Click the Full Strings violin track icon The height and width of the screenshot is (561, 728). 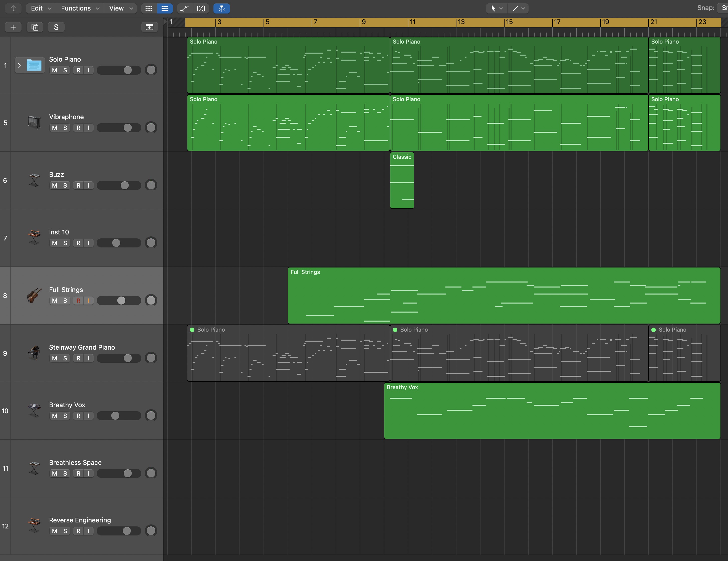(x=34, y=295)
